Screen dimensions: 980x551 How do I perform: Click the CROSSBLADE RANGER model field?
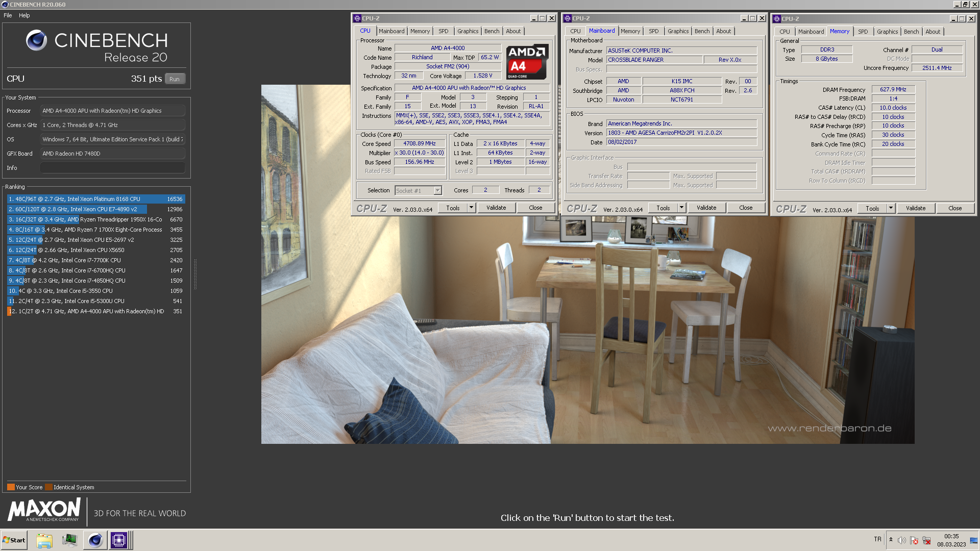click(x=654, y=60)
